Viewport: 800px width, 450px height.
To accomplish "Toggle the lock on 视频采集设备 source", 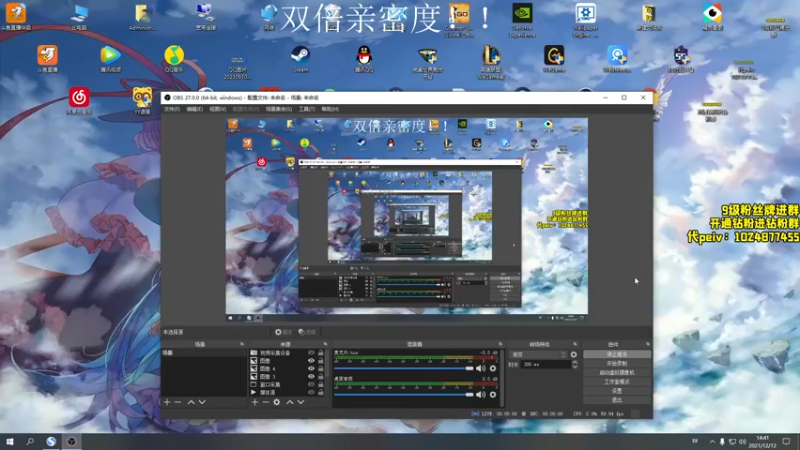I will click(x=321, y=353).
